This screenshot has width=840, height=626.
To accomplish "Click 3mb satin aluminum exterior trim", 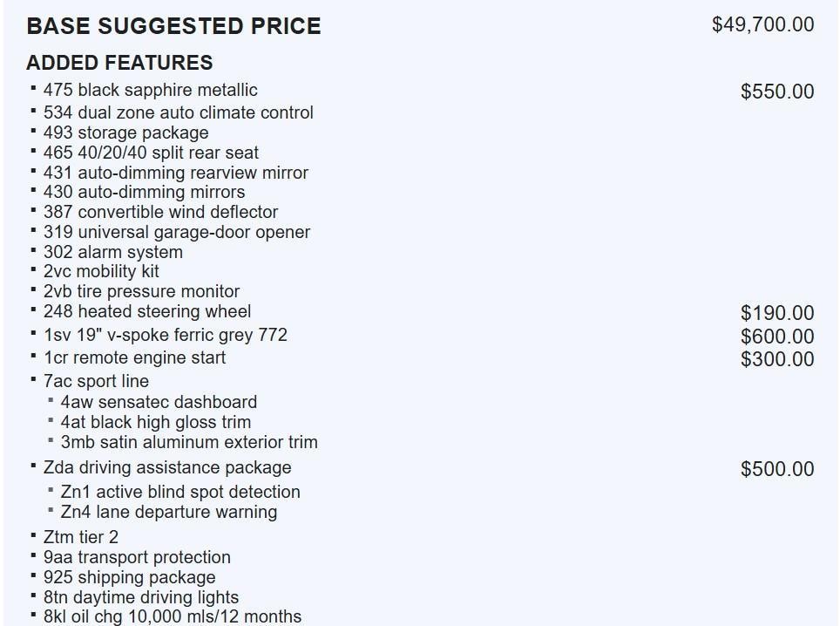I will [188, 442].
